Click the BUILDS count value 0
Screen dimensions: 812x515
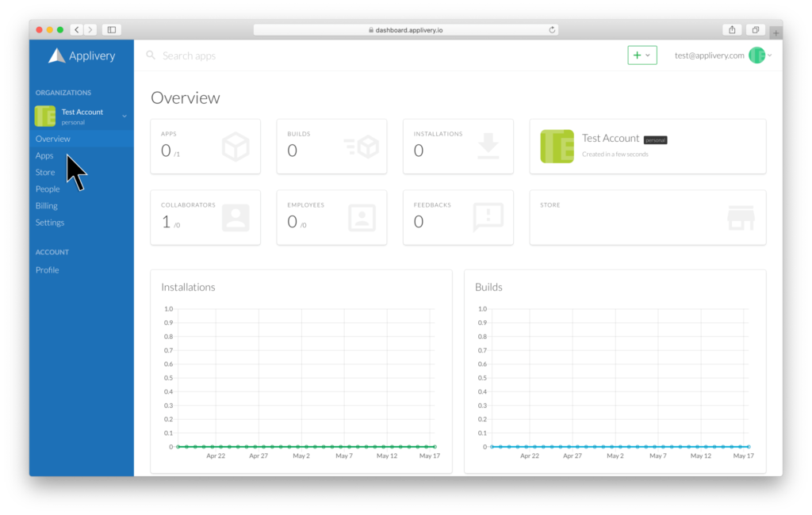click(x=292, y=151)
